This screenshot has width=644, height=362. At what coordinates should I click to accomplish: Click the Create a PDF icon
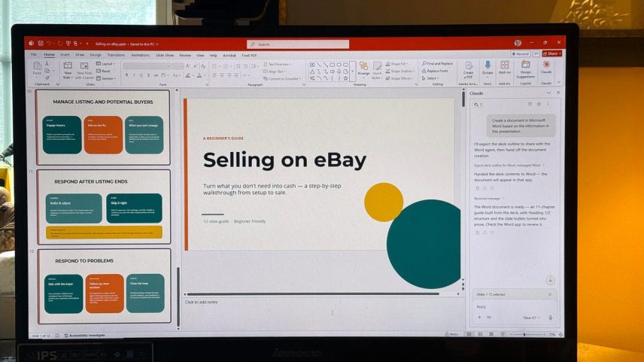[x=468, y=65]
